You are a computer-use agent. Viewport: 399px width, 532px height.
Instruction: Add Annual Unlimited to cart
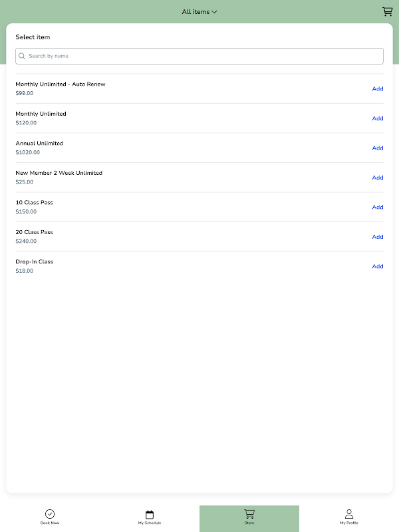pyautogui.click(x=378, y=148)
